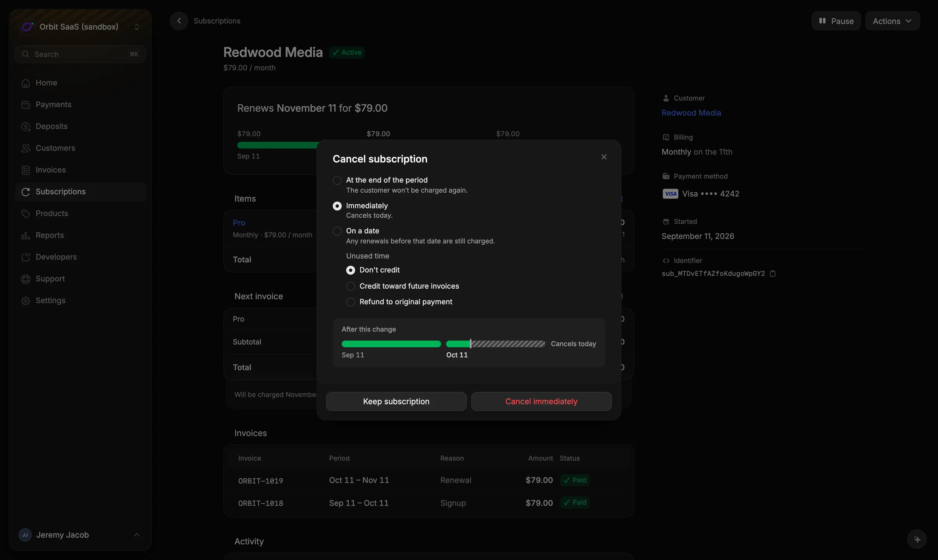Click the Paid badge for ORBIT-1019

coord(575,480)
